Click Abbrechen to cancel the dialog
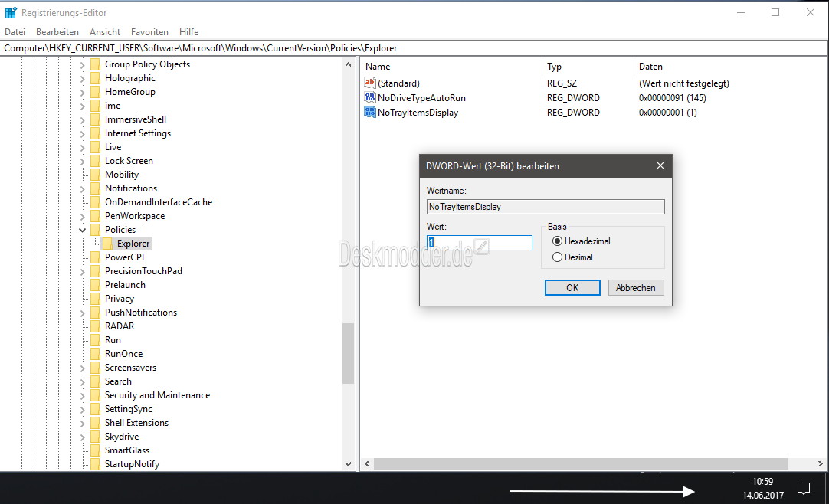The image size is (829, 504). (635, 287)
